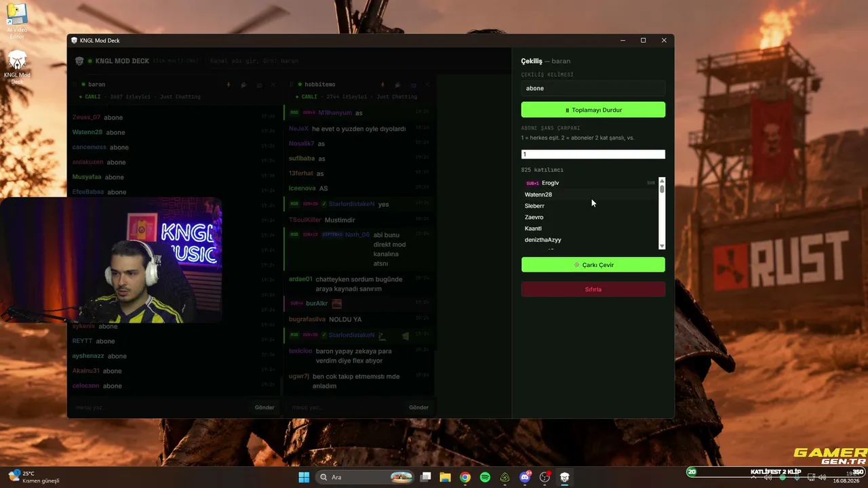Send message in baran chat with Gönder
The width and height of the screenshot is (868, 488).
coord(264,407)
